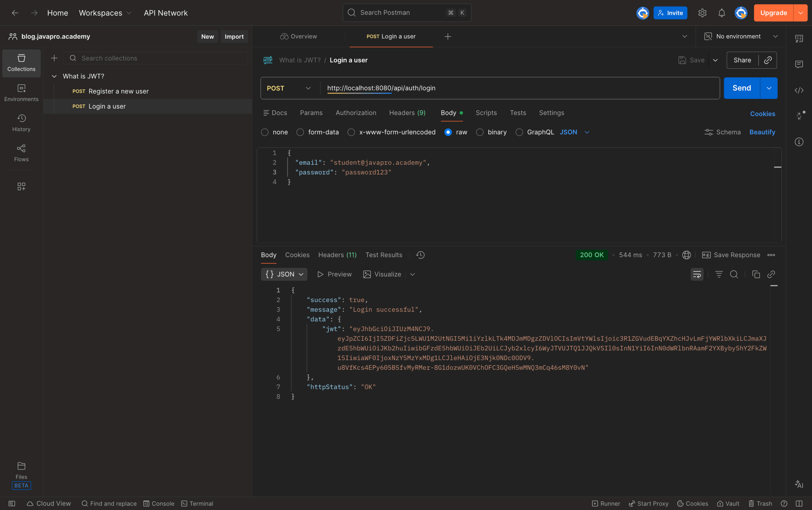812x510 pixels.
Task: Open the response history clock icon
Action: [x=420, y=255]
